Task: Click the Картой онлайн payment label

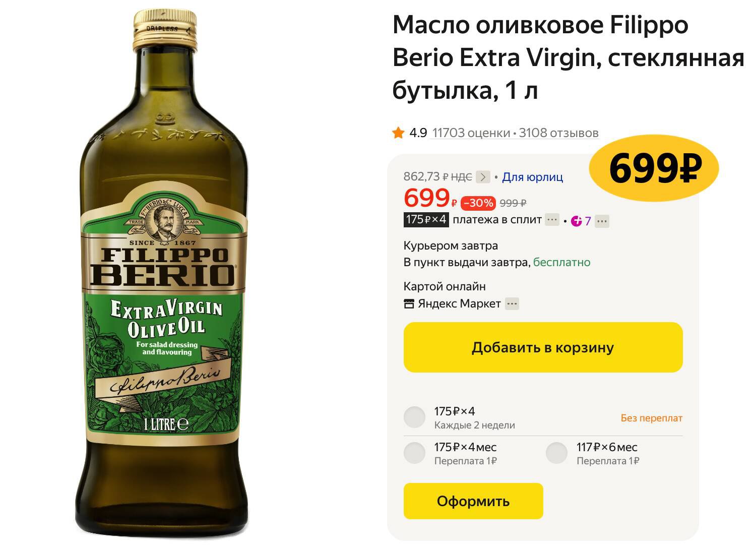Action: 444,286
